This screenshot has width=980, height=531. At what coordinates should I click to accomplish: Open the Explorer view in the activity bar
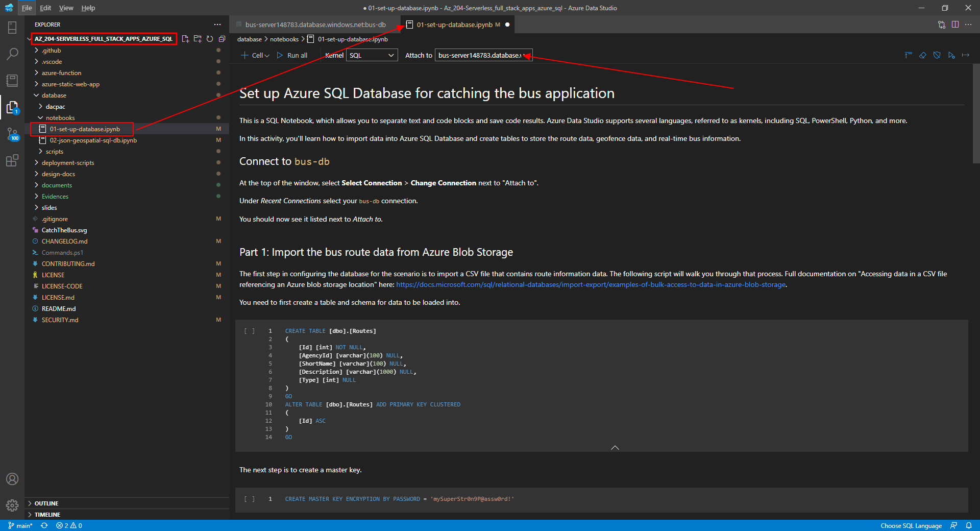coord(12,107)
